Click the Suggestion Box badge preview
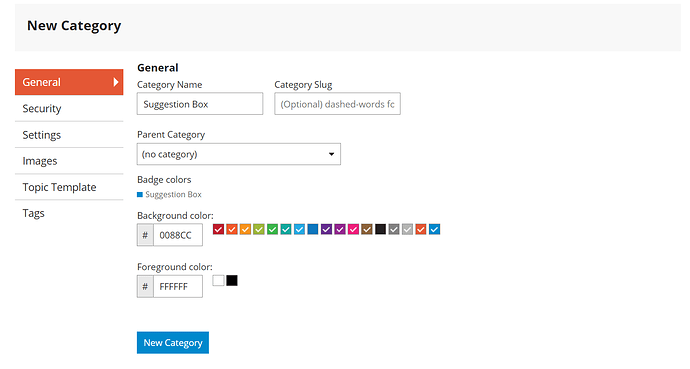Screen dimensions: 690x369 point(169,194)
